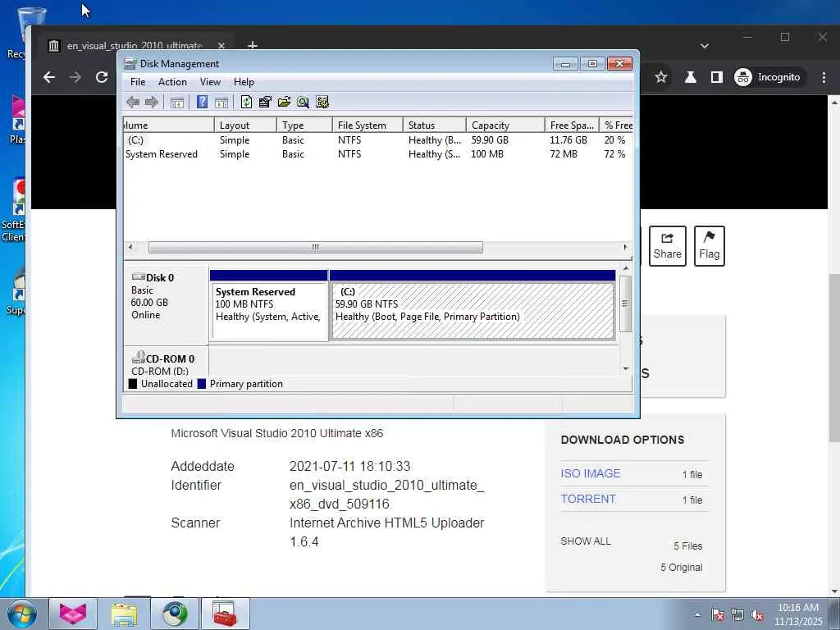
Task: Click the ISO IMAGE download link
Action: [x=591, y=473]
